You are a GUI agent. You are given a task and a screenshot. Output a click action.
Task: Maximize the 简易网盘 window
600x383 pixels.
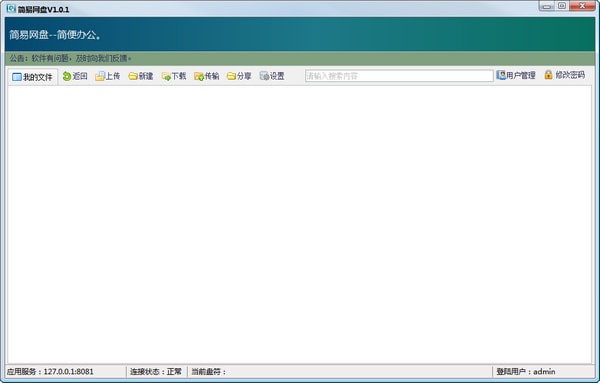click(x=562, y=6)
